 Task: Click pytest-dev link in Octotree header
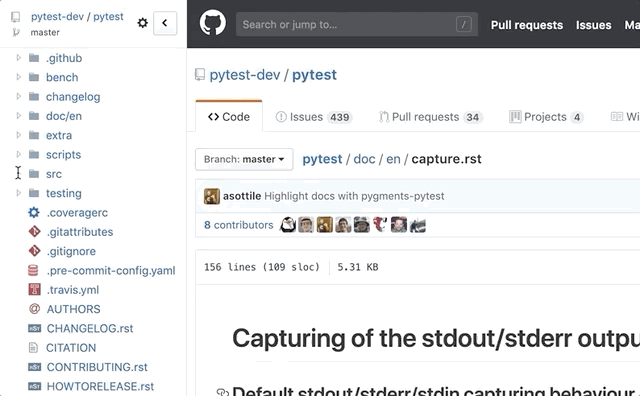57,17
